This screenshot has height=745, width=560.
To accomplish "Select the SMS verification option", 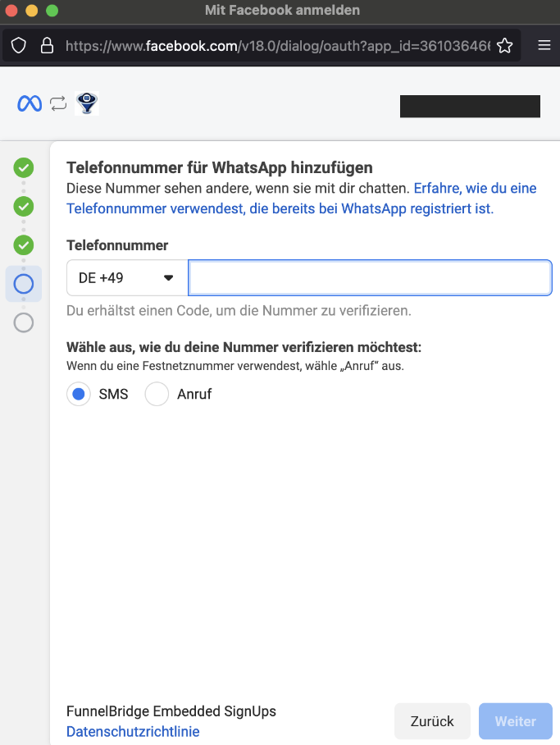I will pyautogui.click(x=79, y=394).
